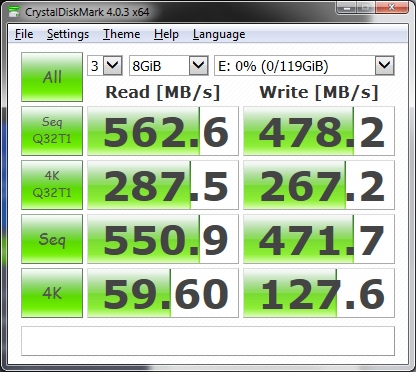Minimize the CrystalDiskMark window
This screenshot has height=372, width=416.
tap(347, 8)
